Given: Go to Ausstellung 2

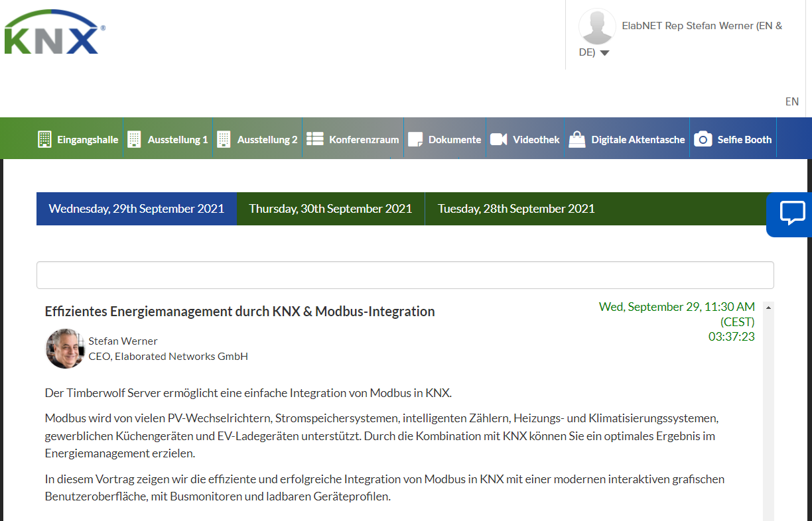Looking at the screenshot, I should (x=267, y=140).
